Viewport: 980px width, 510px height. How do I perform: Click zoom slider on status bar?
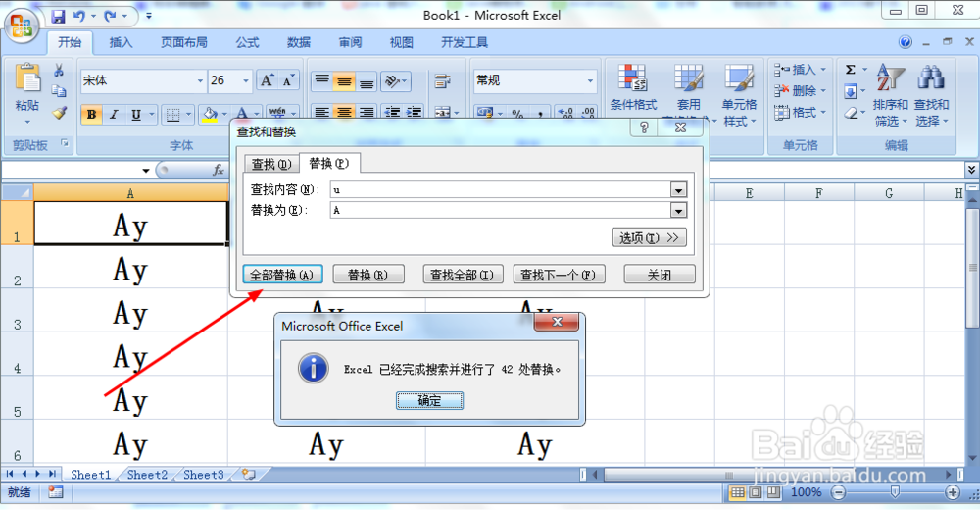(895, 492)
